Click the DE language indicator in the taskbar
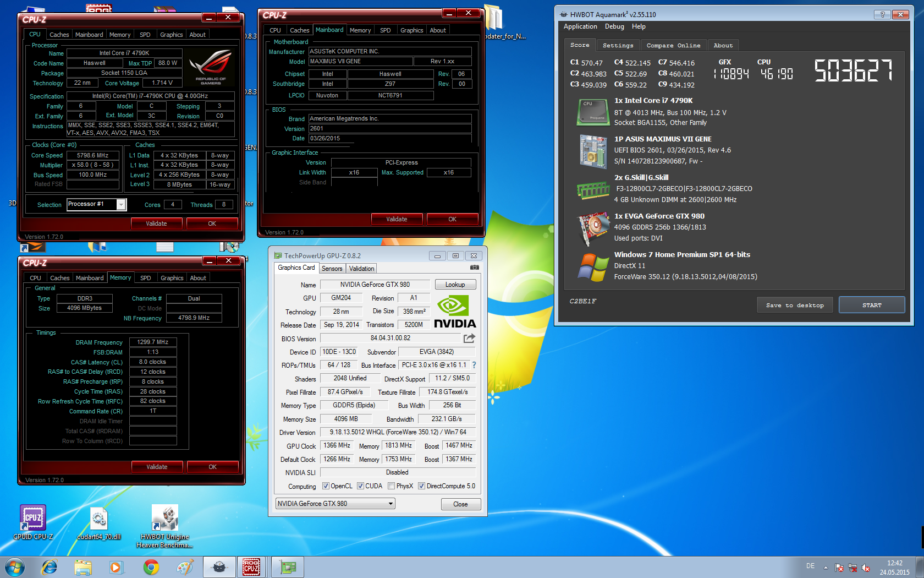Screen dimensions: 924x578 [x=810, y=566]
